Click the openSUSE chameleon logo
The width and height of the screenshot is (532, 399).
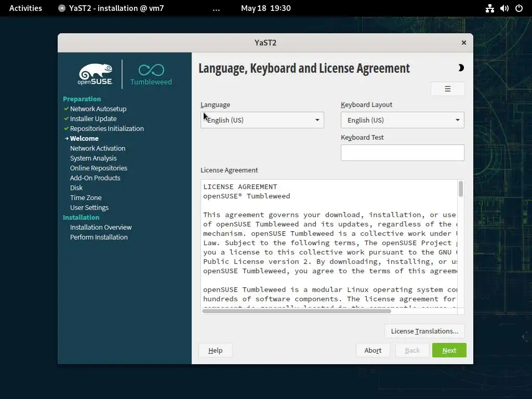(96, 74)
